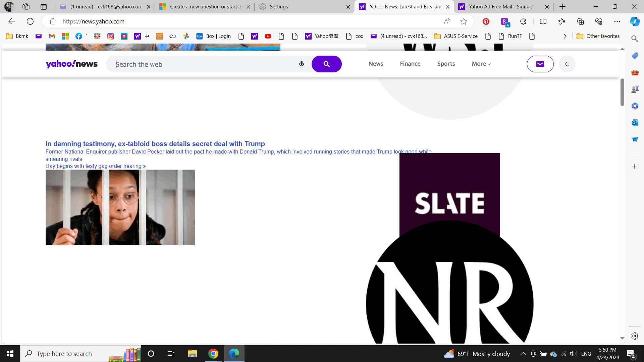Open the ex-tabloid boss Trump headline
Image resolution: width=644 pixels, height=362 pixels.
coord(155,144)
